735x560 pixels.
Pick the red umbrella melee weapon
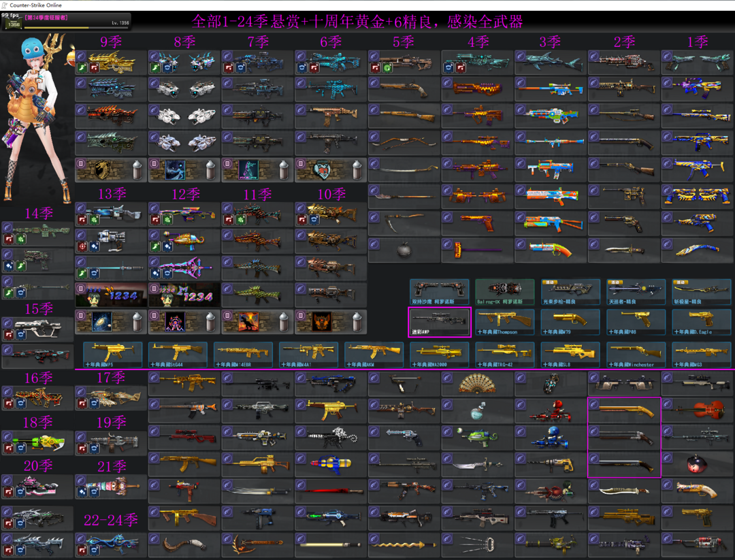[331, 491]
